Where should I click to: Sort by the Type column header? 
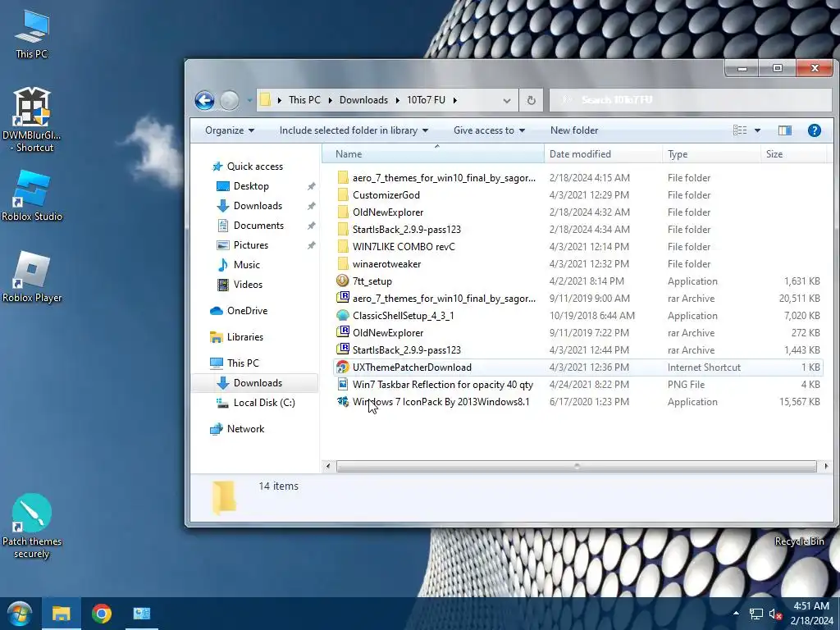(711, 154)
